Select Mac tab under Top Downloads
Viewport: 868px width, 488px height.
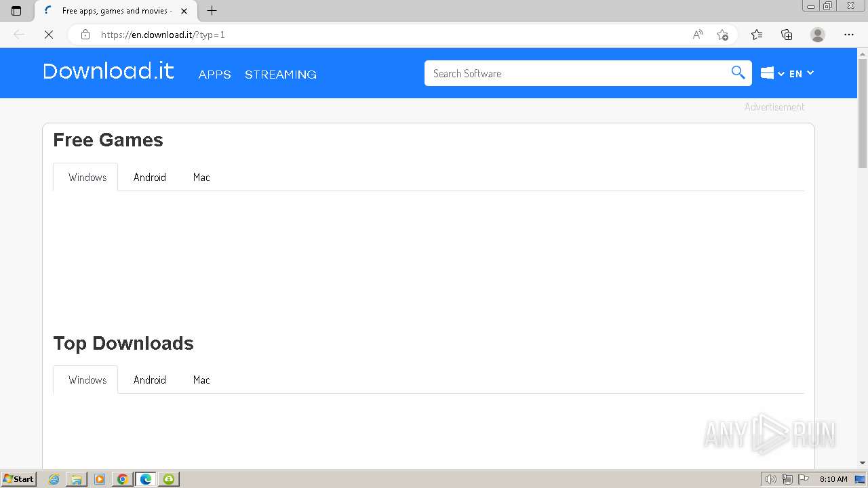click(201, 380)
